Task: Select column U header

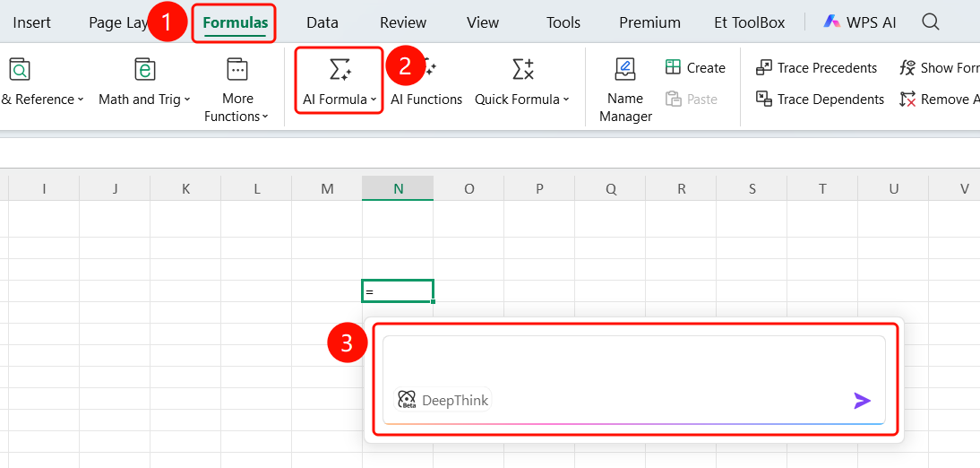Action: click(893, 188)
